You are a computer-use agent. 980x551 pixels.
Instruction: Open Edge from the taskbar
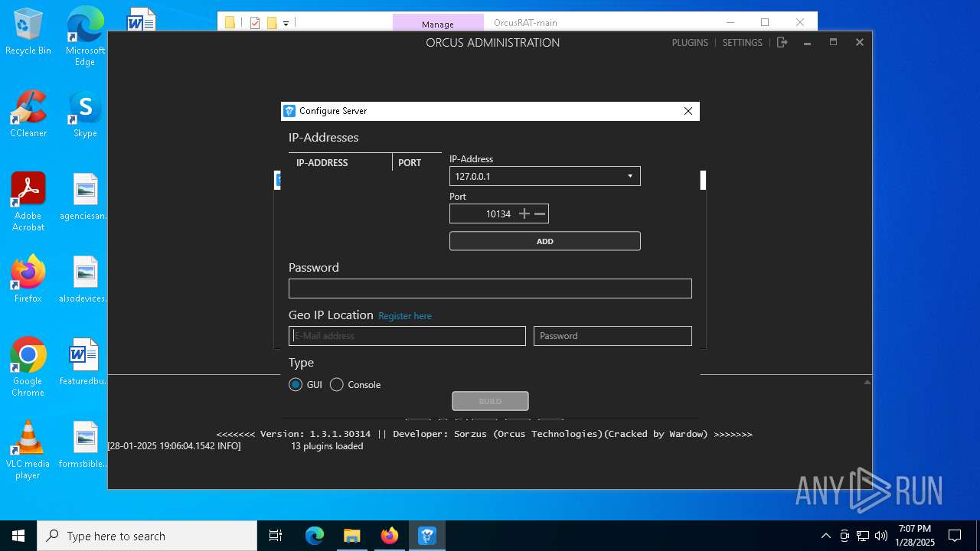[x=315, y=536]
